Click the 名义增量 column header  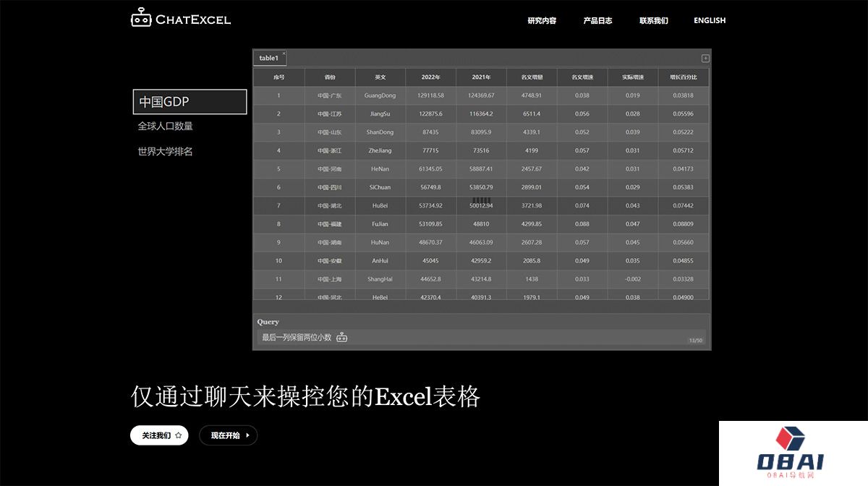click(532, 77)
